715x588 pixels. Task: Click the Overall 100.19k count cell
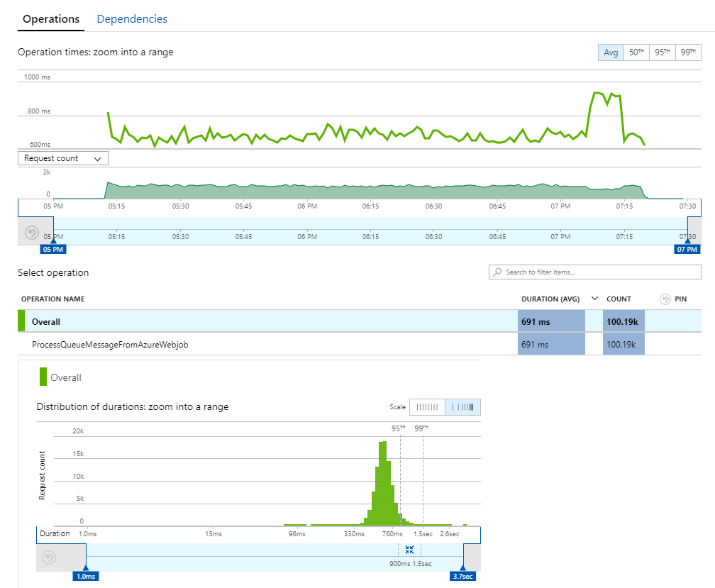click(623, 321)
